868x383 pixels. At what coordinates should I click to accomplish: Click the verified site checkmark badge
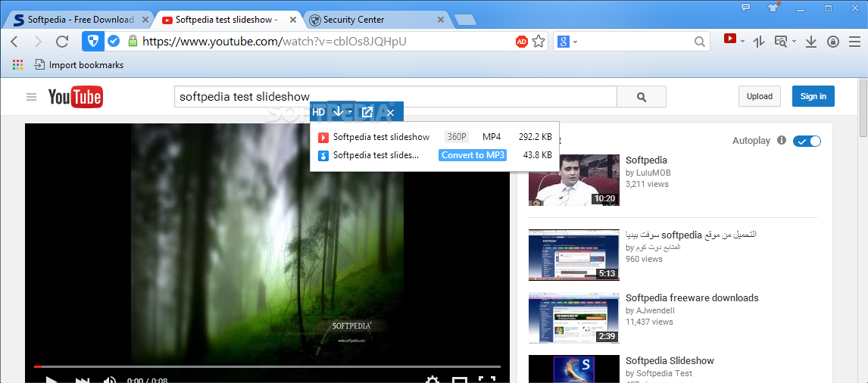pos(114,41)
